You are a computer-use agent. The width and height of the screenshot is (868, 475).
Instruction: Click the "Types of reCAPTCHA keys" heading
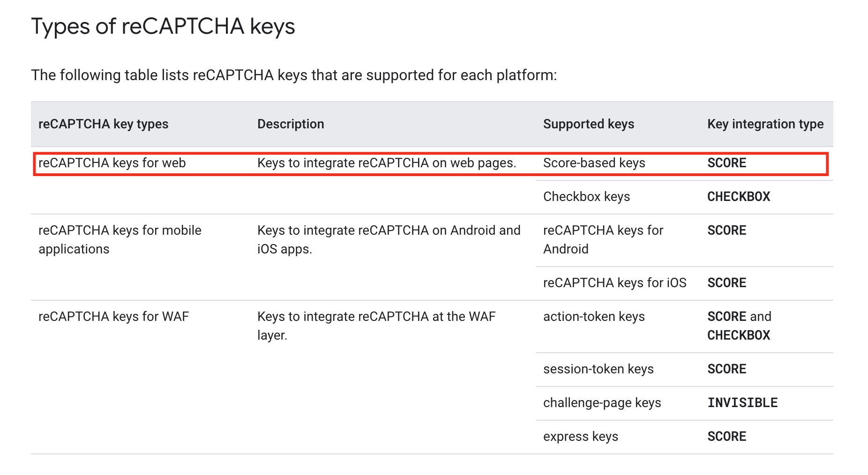click(x=163, y=26)
